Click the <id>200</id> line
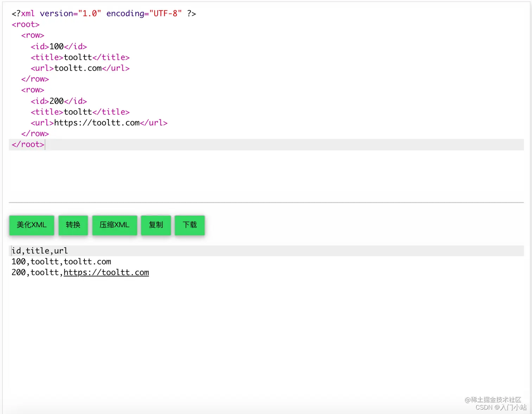The width and height of the screenshot is (532, 414). (59, 101)
